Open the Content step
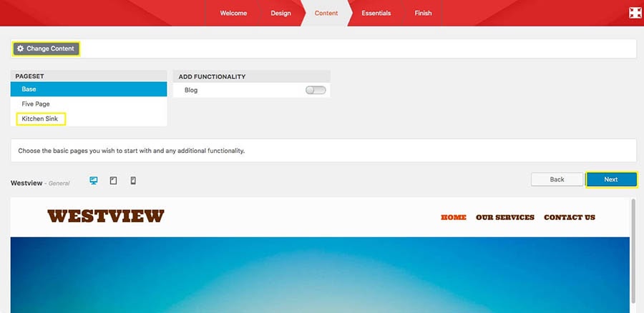This screenshot has width=644, height=313. click(x=326, y=13)
